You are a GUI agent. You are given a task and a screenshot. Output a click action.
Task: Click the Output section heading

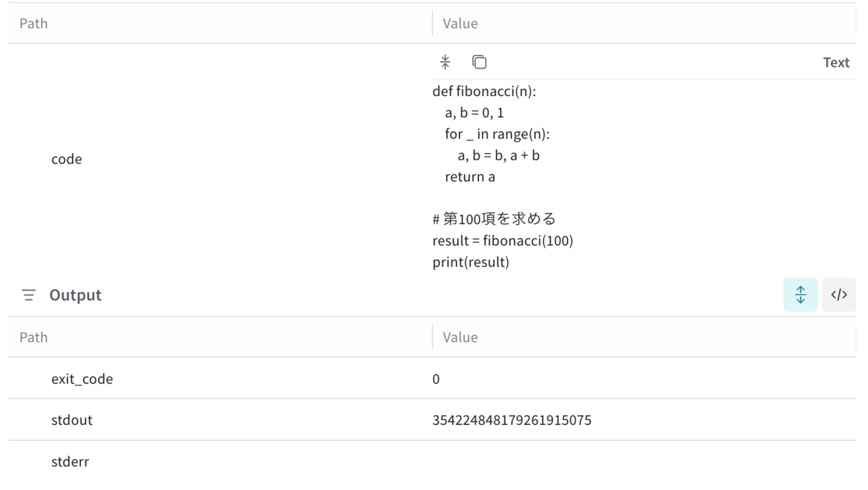pyautogui.click(x=75, y=295)
